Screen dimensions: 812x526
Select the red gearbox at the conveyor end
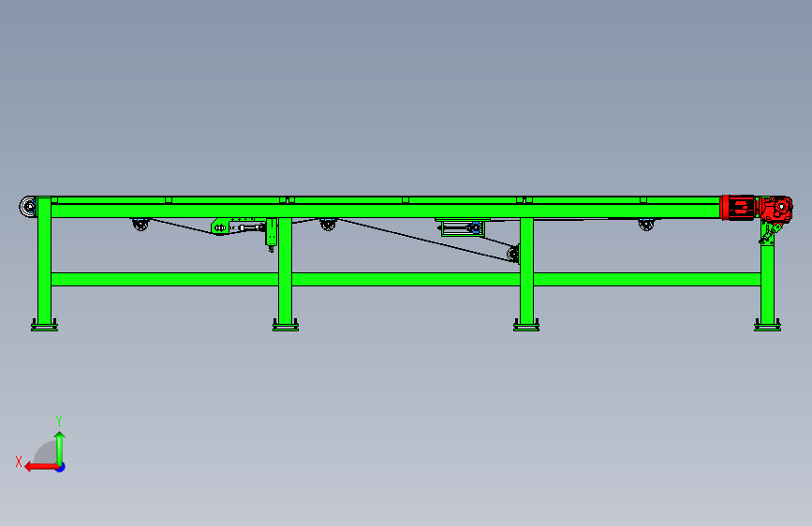point(775,209)
